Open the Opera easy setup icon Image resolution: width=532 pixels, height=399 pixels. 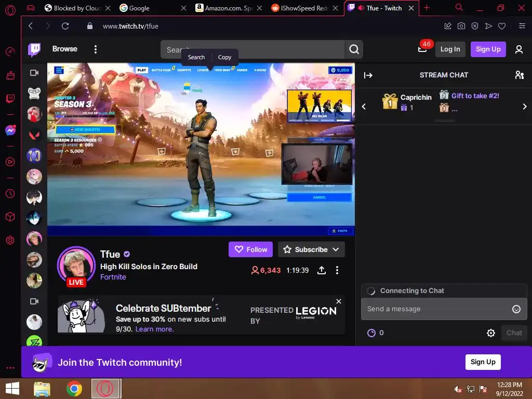pyautogui.click(x=522, y=26)
